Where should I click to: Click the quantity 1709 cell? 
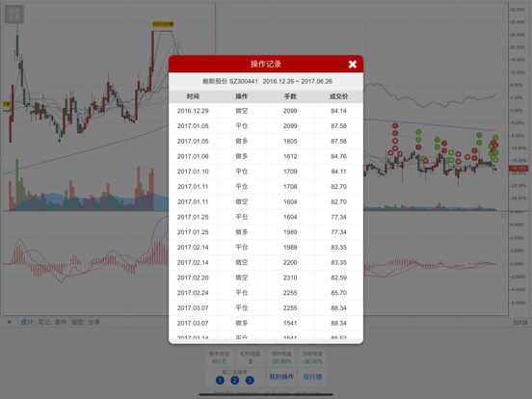point(290,172)
